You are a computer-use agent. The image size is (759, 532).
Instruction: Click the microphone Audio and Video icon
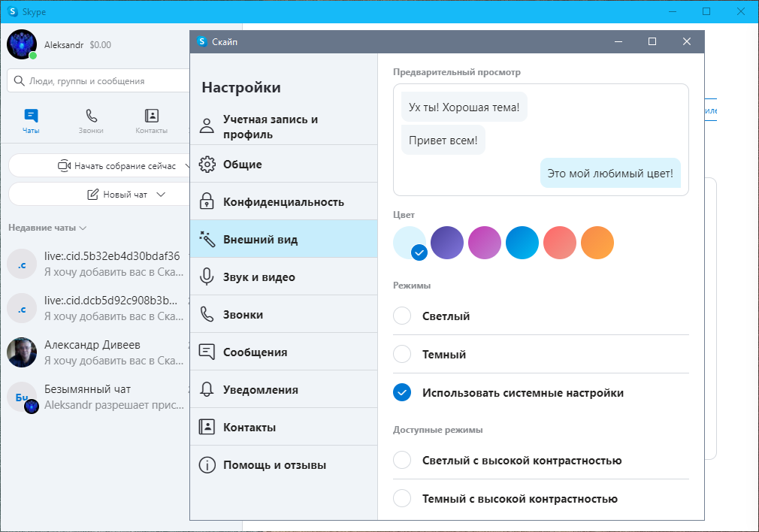coord(207,277)
